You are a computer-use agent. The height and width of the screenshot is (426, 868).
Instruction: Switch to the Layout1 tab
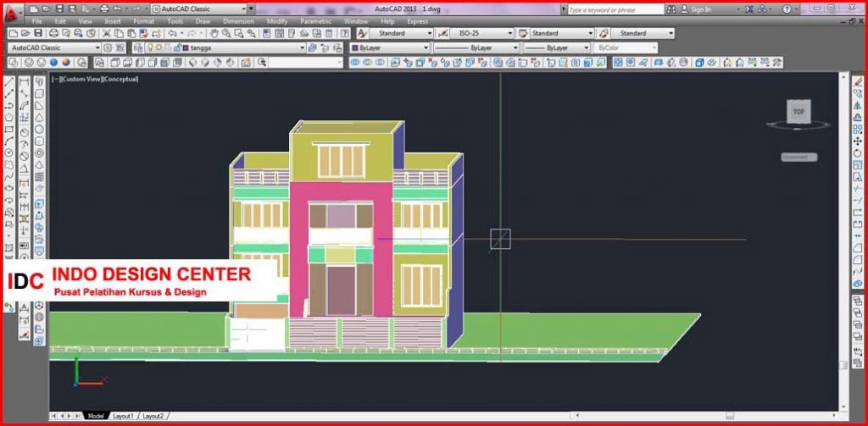coord(123,416)
